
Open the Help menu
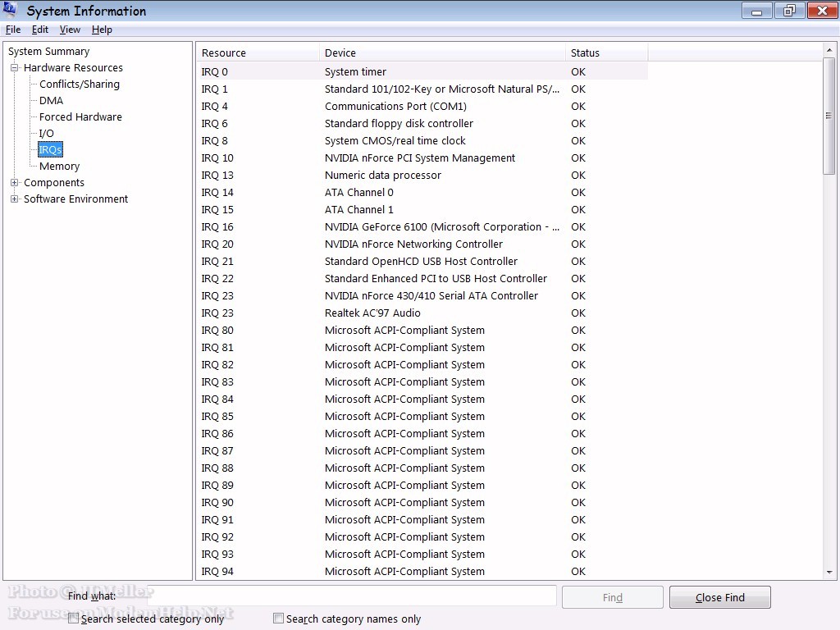click(102, 30)
